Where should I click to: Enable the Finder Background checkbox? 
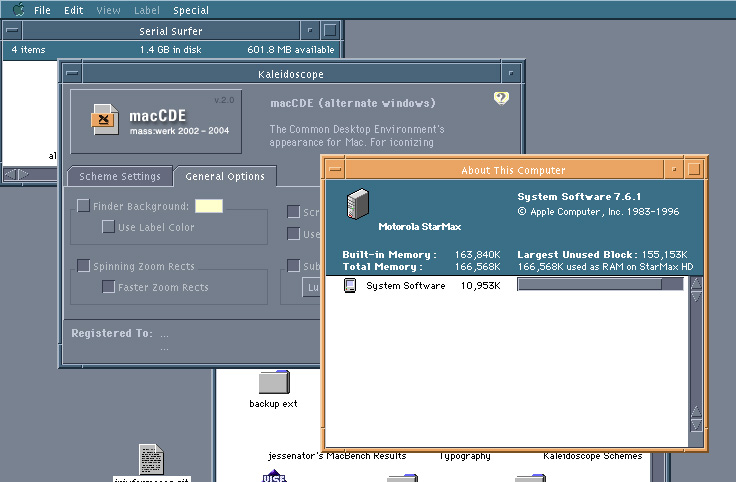click(x=83, y=206)
